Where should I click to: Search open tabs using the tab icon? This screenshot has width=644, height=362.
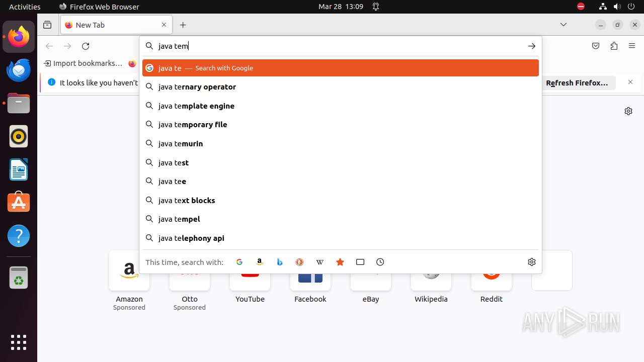360,262
